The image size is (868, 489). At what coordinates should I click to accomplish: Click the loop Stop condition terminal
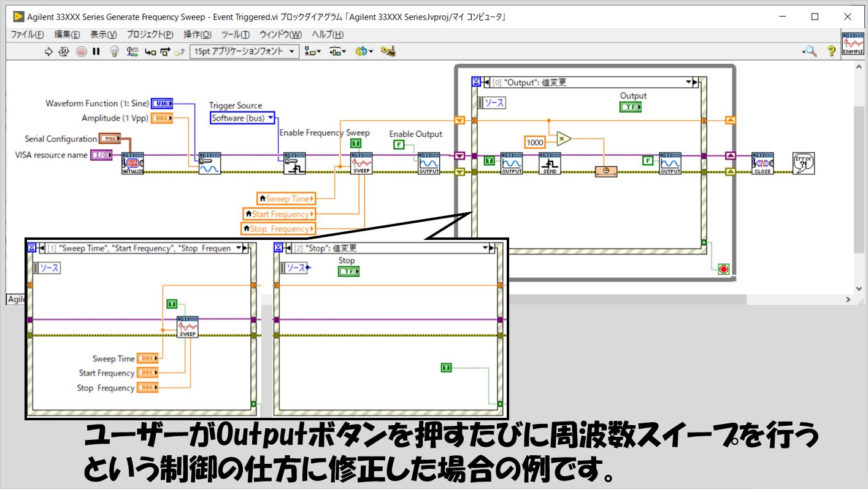click(724, 269)
